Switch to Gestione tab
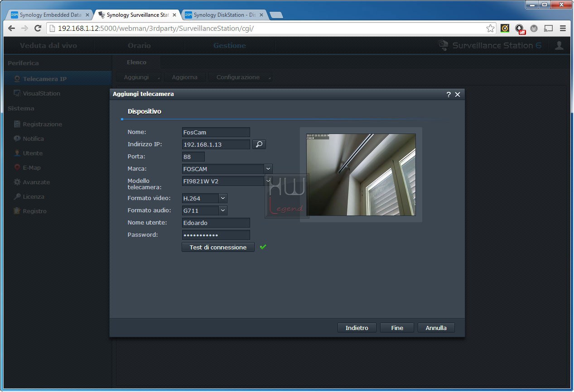The height and width of the screenshot is (392, 574). (230, 45)
